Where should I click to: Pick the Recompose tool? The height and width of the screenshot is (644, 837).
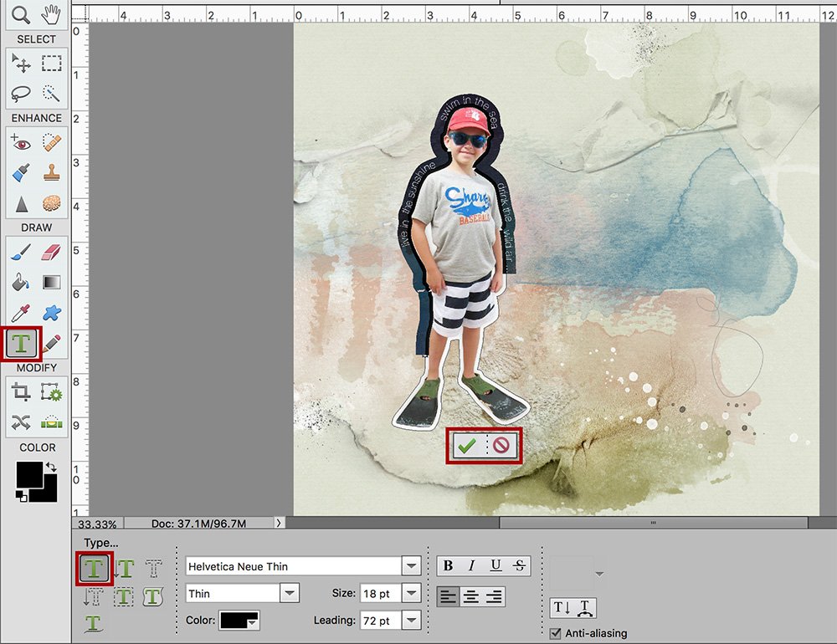(x=52, y=392)
